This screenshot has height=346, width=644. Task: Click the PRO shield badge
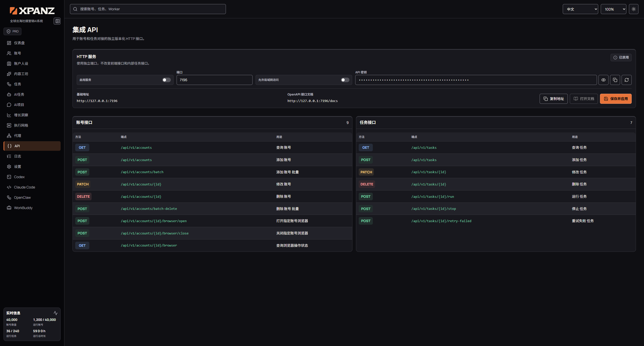12,31
